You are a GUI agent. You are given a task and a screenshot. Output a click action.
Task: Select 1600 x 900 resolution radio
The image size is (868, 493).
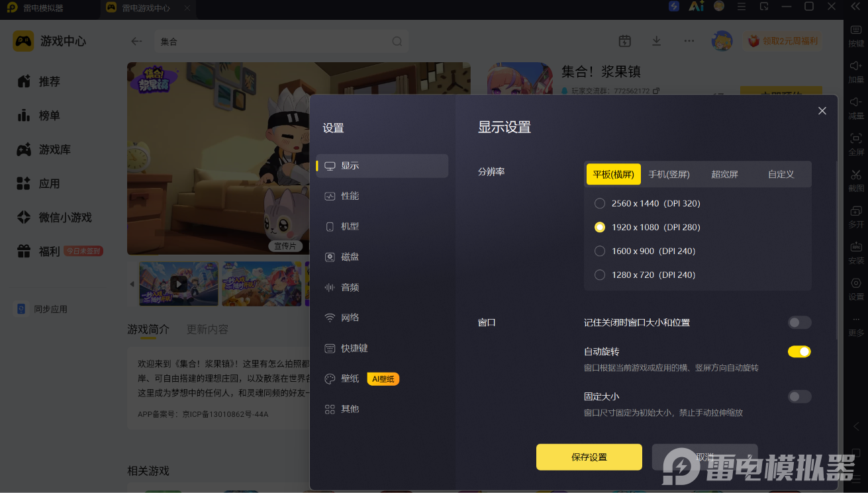pyautogui.click(x=600, y=251)
